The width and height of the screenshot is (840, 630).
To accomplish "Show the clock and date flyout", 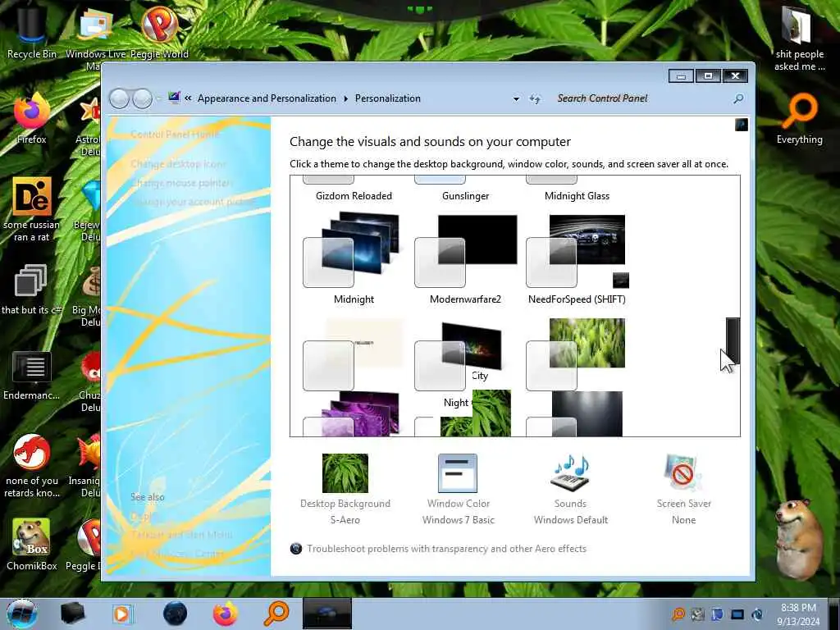I will [798, 614].
